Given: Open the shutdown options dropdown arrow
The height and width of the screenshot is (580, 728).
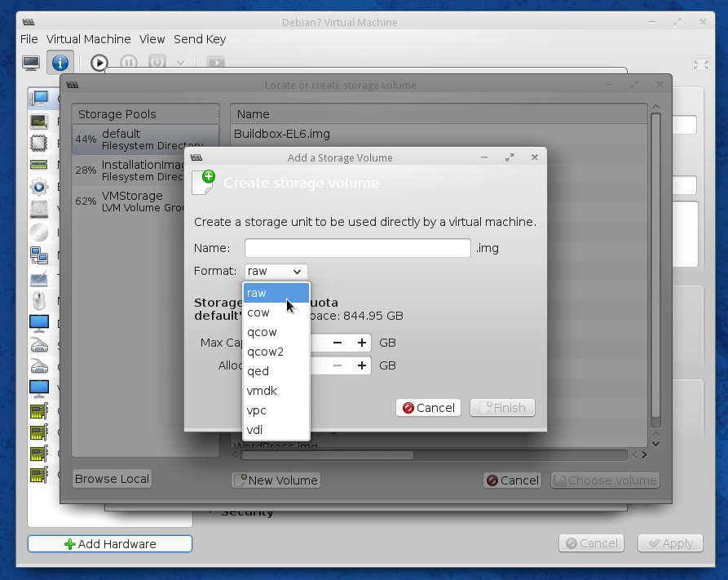Looking at the screenshot, I should pyautogui.click(x=180, y=62).
